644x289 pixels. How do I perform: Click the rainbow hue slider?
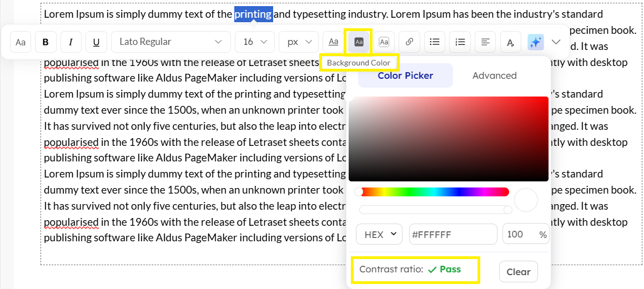point(433,192)
